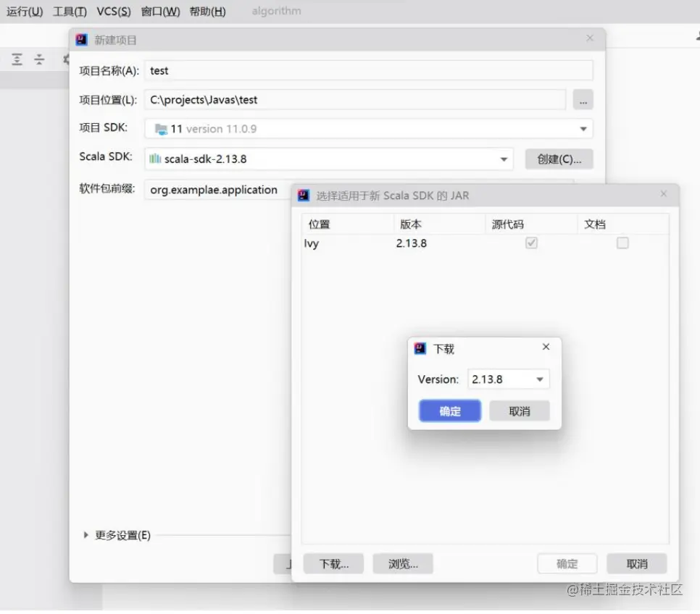Click the algorithm project title text
The width and height of the screenshot is (700, 614).
[x=276, y=11]
